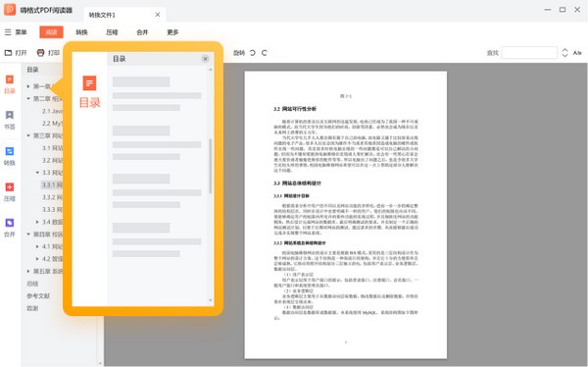Select the 目录 outline icon in left sidebar

(x=10, y=84)
